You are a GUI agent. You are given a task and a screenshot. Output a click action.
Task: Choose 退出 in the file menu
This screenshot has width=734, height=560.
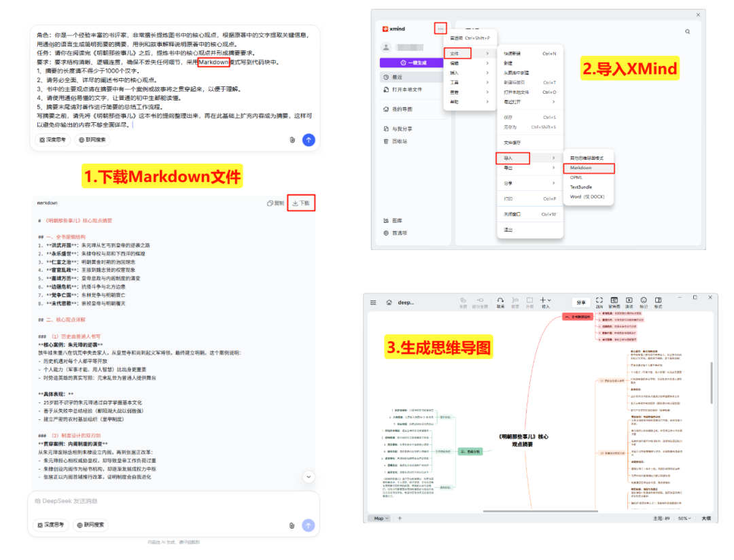point(530,230)
